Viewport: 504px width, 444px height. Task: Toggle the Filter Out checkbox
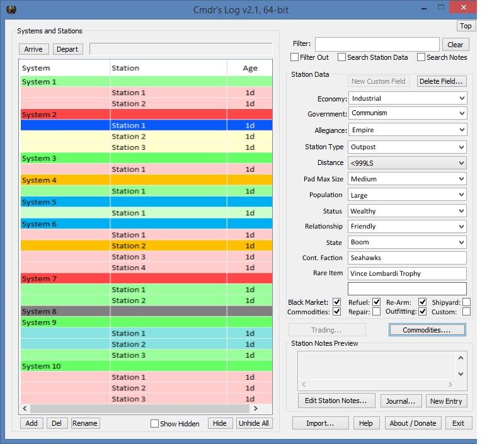coord(294,57)
